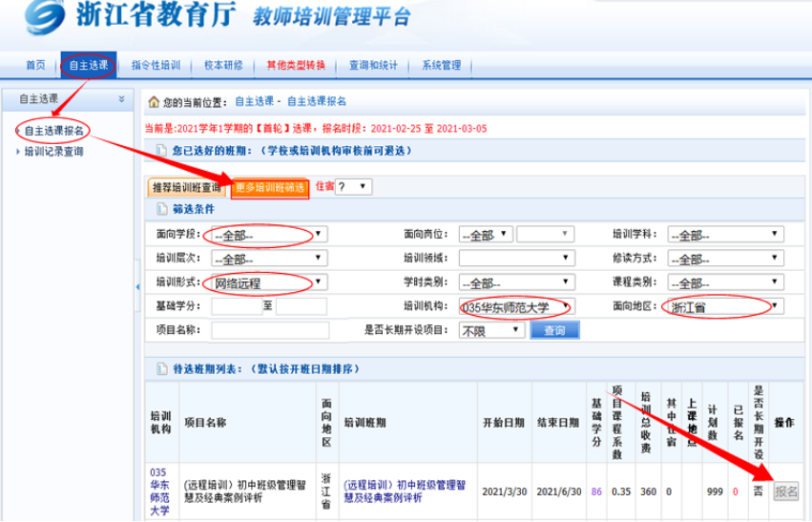Open the 指令性培训 menu tab
Image resolution: width=812 pixels, height=522 pixels.
[x=156, y=65]
